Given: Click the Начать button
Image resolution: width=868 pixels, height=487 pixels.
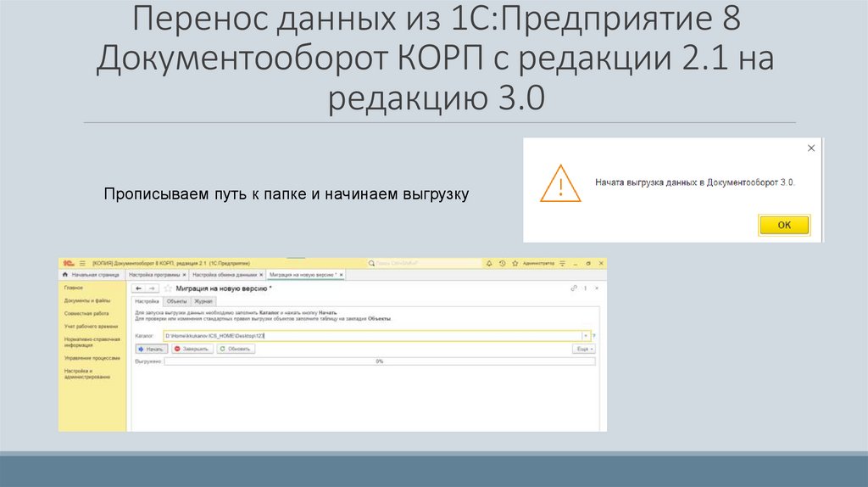Looking at the screenshot, I should (x=151, y=349).
